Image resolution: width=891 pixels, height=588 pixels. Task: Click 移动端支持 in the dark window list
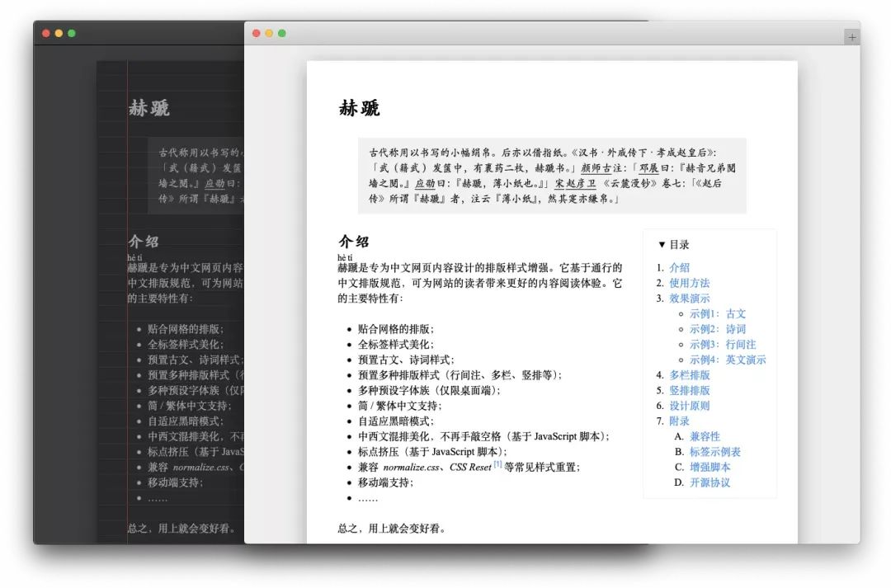click(176, 482)
